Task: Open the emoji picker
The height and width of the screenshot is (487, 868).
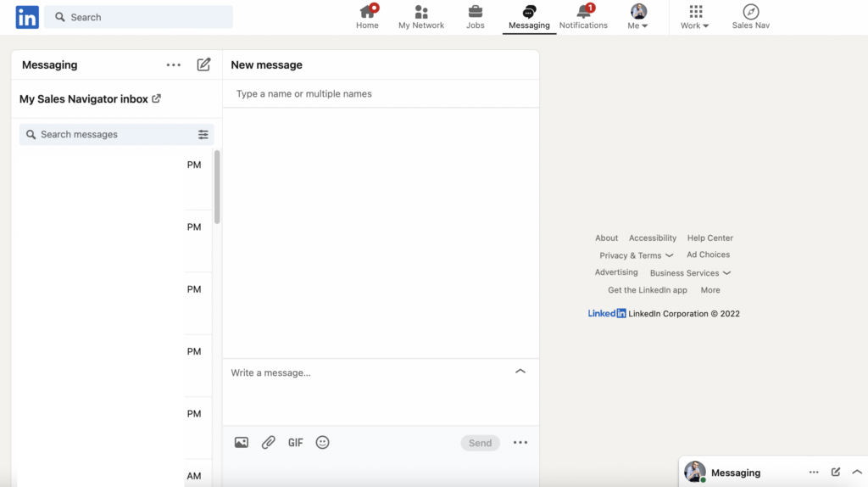Action: pos(322,442)
